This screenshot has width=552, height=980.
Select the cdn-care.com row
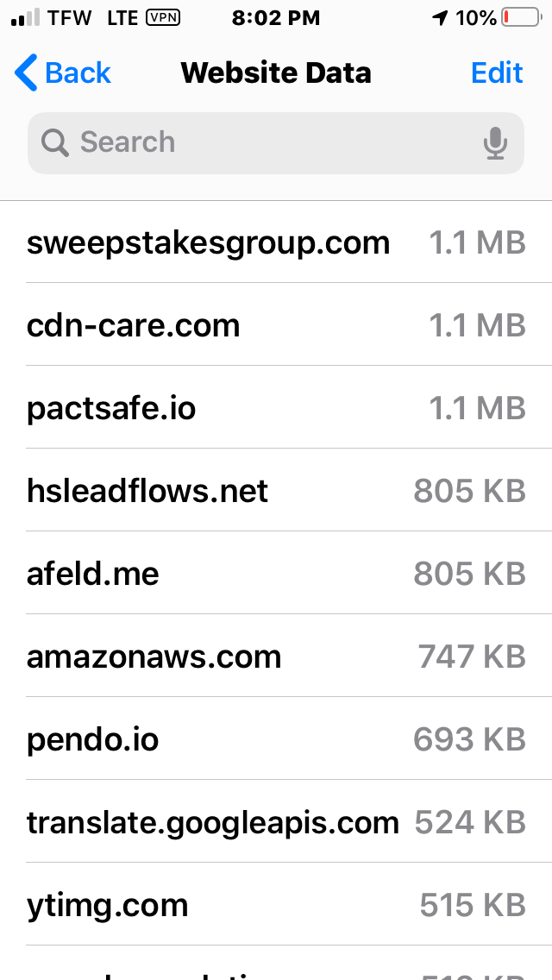click(276, 325)
